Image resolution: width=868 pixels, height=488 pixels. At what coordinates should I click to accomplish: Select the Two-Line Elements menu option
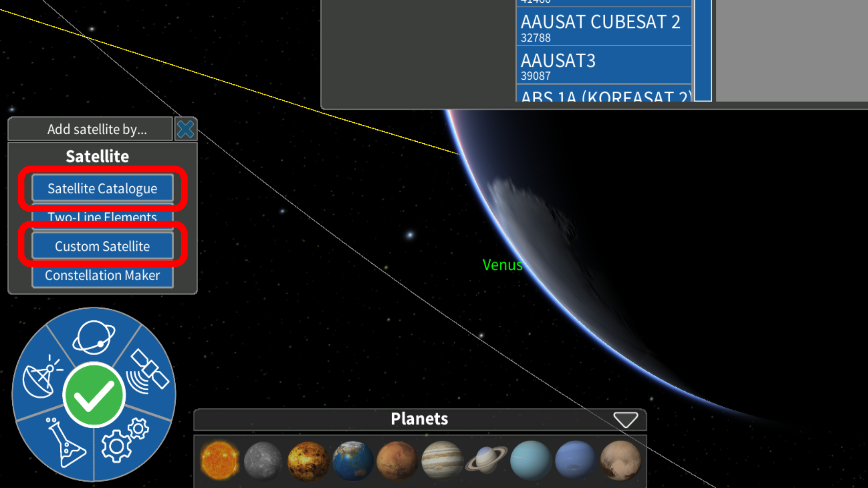[x=101, y=217]
